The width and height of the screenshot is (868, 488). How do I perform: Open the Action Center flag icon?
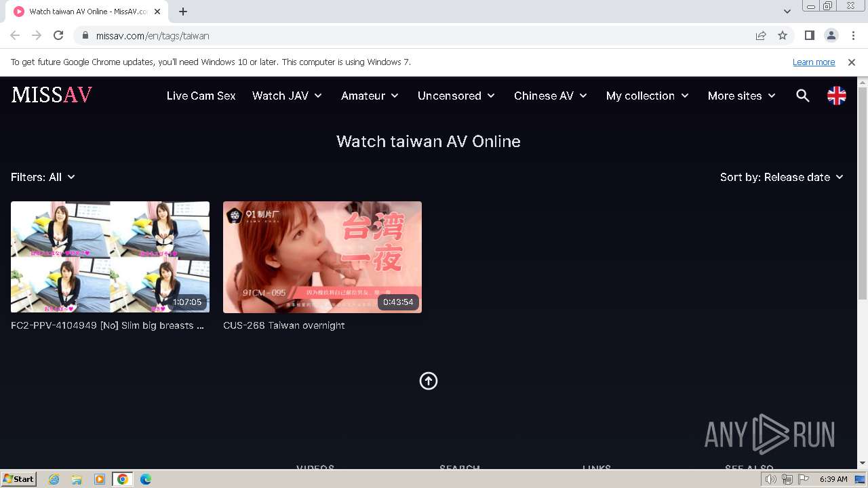(804, 479)
